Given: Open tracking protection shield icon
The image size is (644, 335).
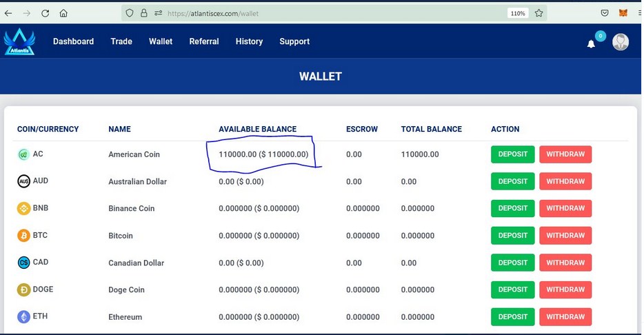Looking at the screenshot, I should click(130, 13).
